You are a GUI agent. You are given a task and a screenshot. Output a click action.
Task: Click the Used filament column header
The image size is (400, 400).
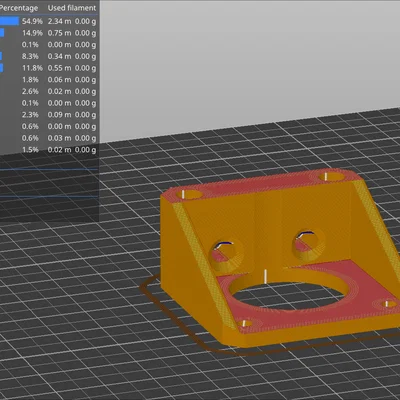(x=72, y=8)
